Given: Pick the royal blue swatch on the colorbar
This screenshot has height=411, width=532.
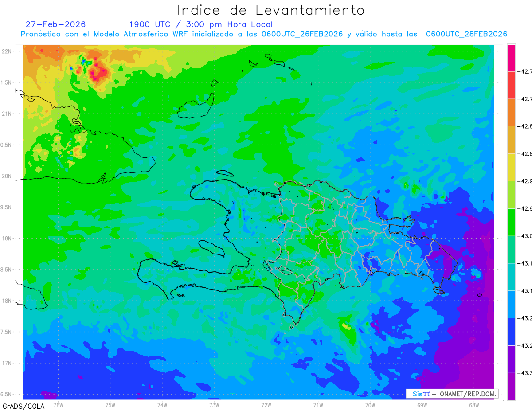Looking at the screenshot, I should 511,332.
